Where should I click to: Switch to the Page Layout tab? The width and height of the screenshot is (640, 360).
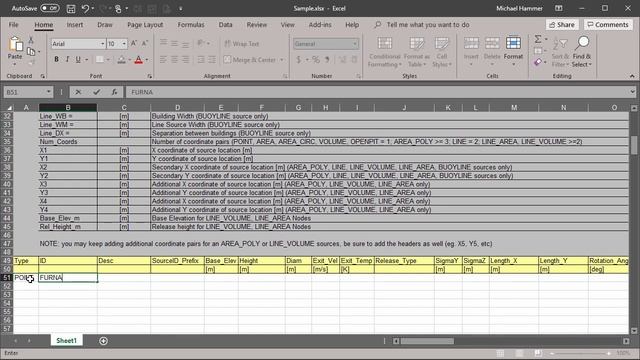pos(145,25)
